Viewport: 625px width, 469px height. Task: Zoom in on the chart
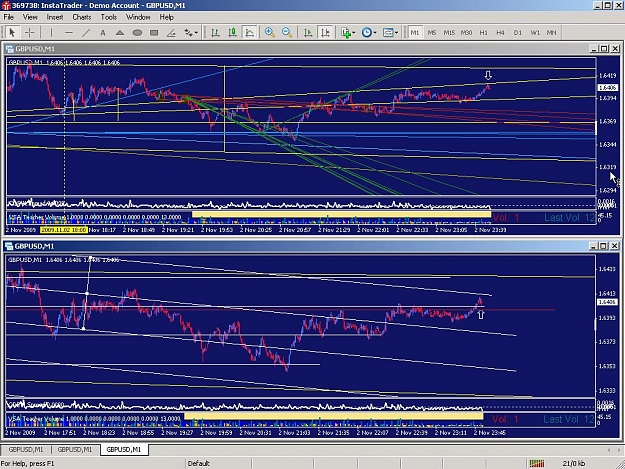click(x=270, y=32)
